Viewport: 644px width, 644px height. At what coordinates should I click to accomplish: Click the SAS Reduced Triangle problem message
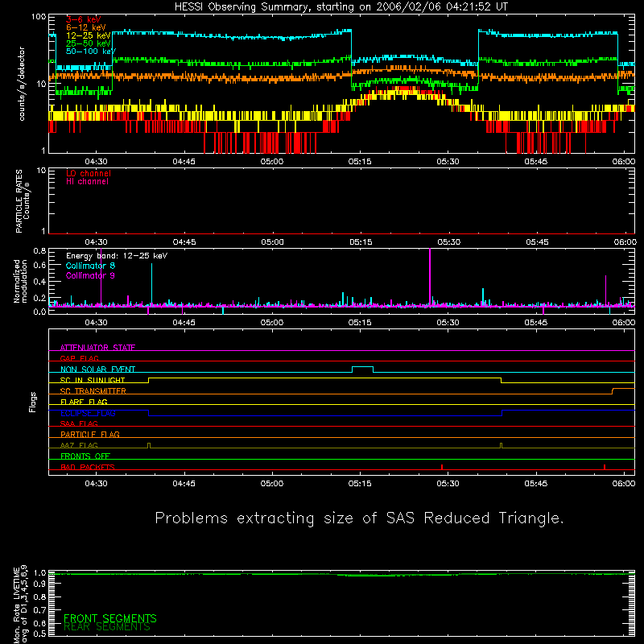[359, 518]
